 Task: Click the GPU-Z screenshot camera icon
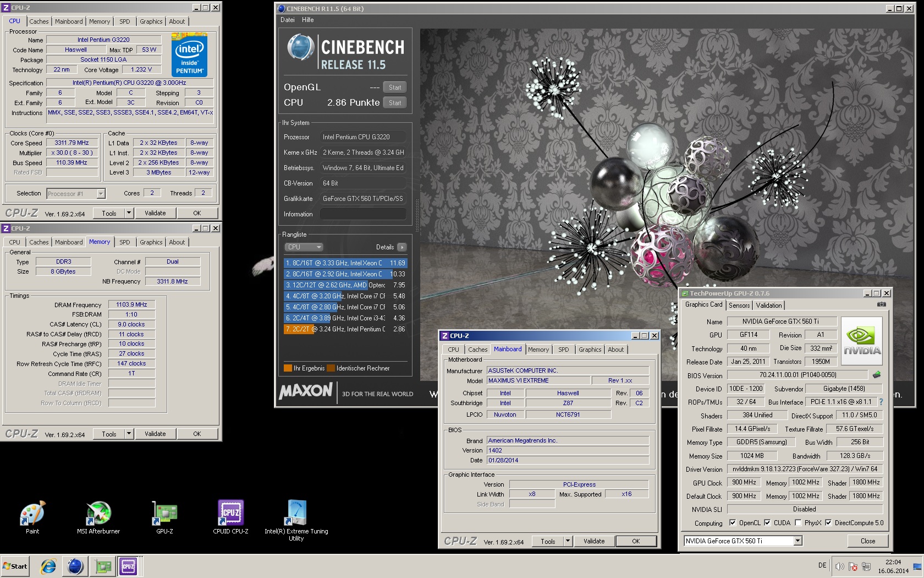coord(881,304)
